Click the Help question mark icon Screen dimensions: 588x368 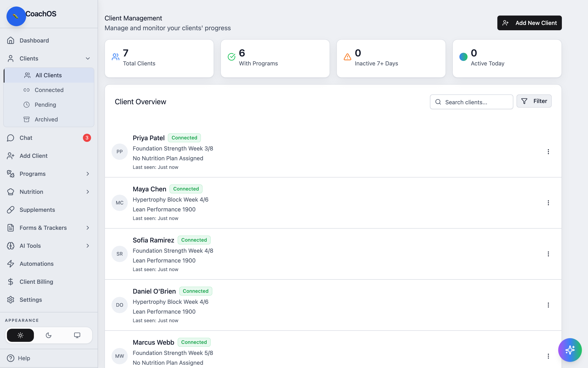pos(10,358)
